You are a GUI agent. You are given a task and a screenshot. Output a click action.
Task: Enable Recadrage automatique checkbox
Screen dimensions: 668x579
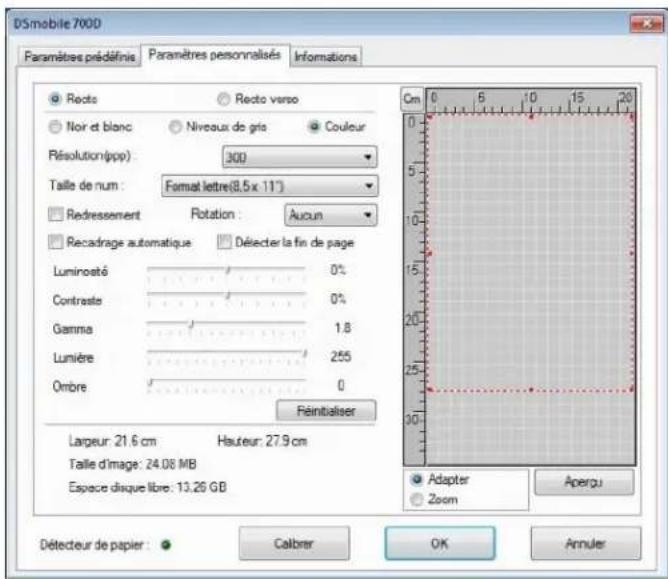click(56, 242)
